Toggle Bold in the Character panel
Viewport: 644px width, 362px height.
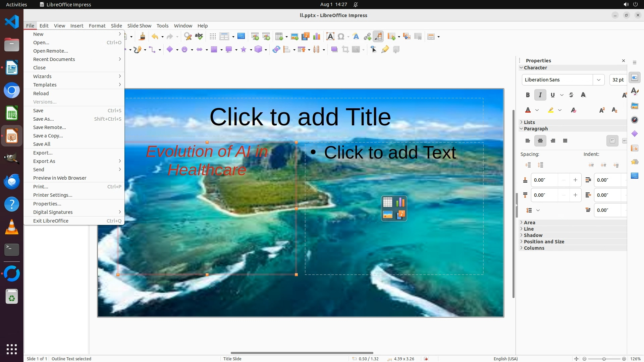[x=528, y=95]
